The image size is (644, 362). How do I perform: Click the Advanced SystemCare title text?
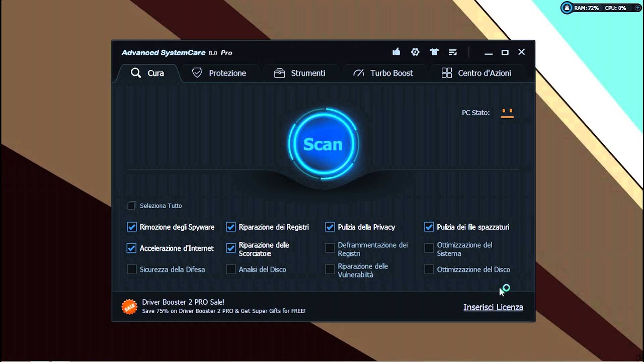pos(164,53)
